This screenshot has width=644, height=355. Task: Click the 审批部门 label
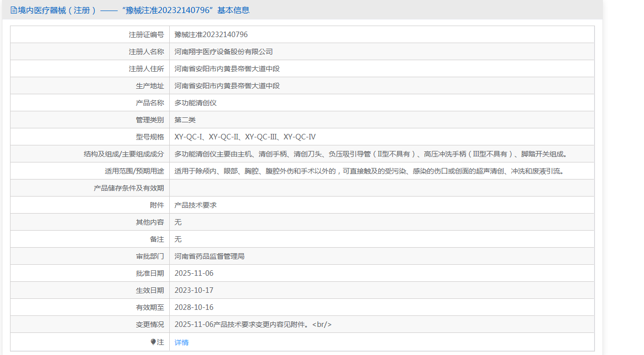150,256
